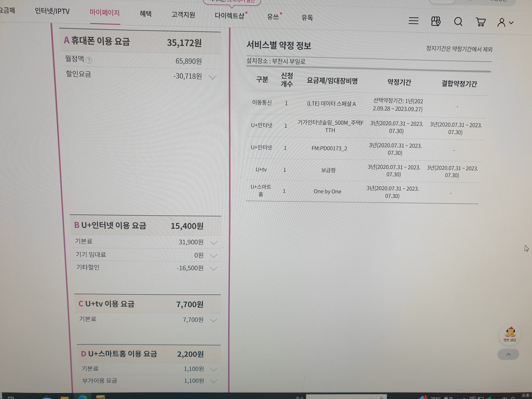
Task: Click the 월정액 help question icon
Action: point(89,60)
